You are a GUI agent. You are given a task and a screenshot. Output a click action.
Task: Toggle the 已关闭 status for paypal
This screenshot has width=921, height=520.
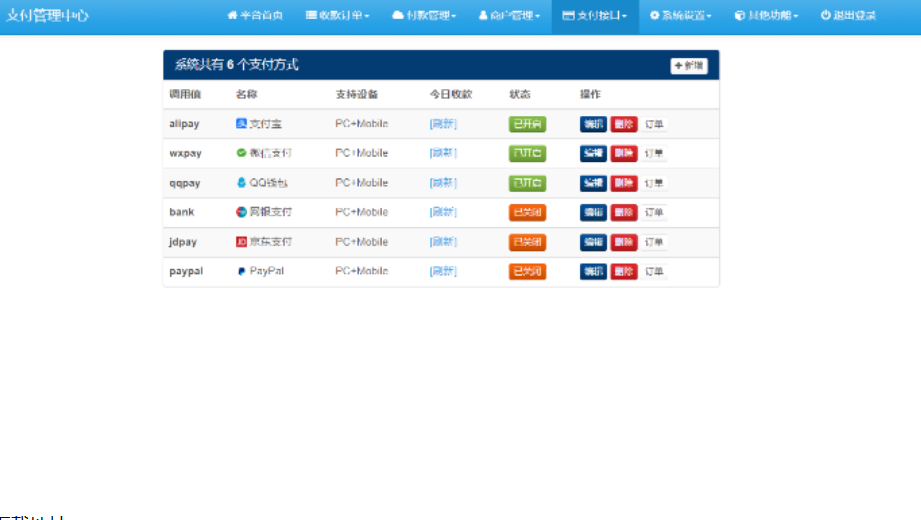point(527,271)
